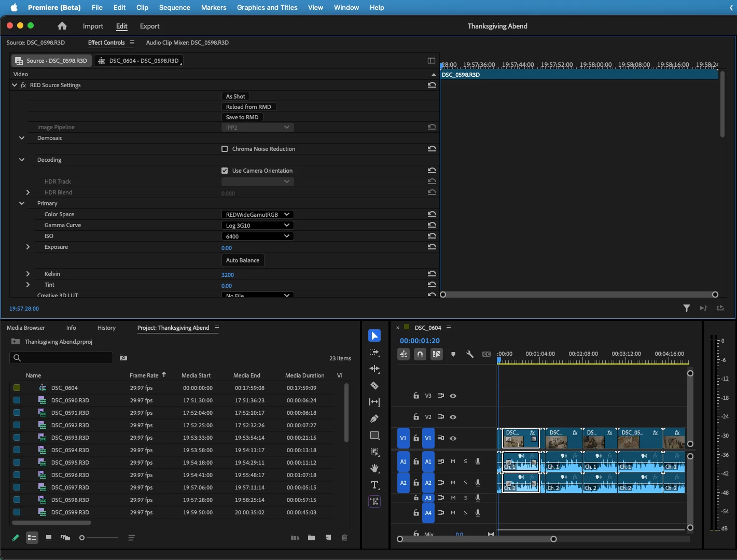Click Filter Properties funnel icon
The image size is (737, 560).
click(687, 308)
